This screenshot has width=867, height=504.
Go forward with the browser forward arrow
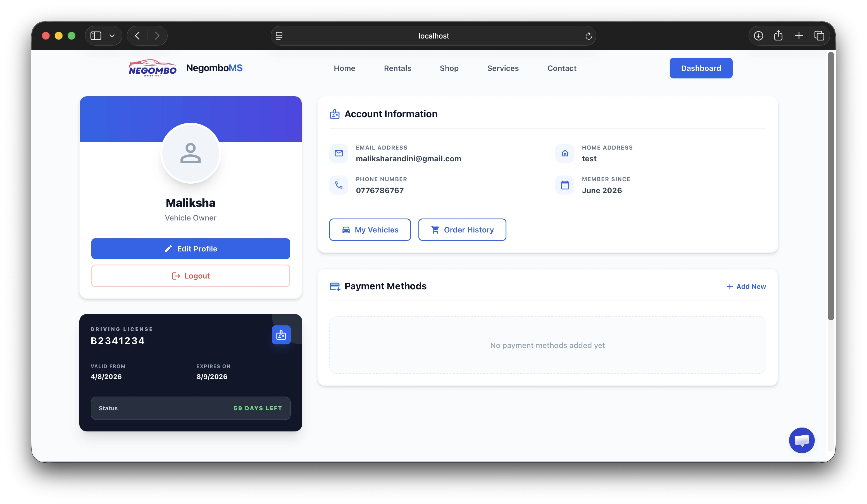click(x=157, y=36)
